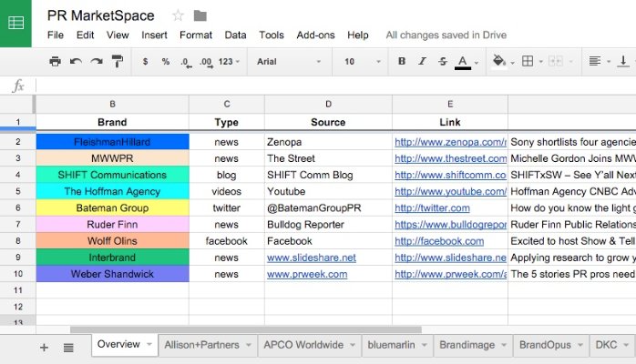Click the Merge cells icon
The height and width of the screenshot is (364, 636).
[x=555, y=61]
